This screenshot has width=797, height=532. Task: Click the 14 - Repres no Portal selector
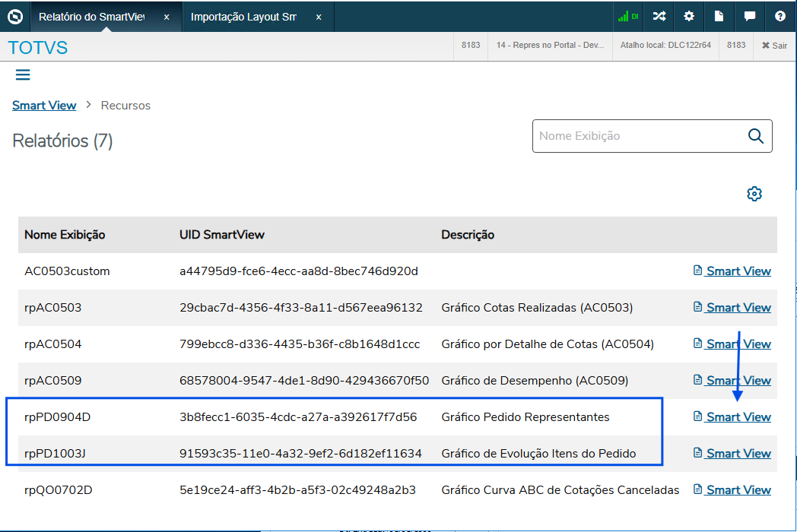pyautogui.click(x=549, y=46)
